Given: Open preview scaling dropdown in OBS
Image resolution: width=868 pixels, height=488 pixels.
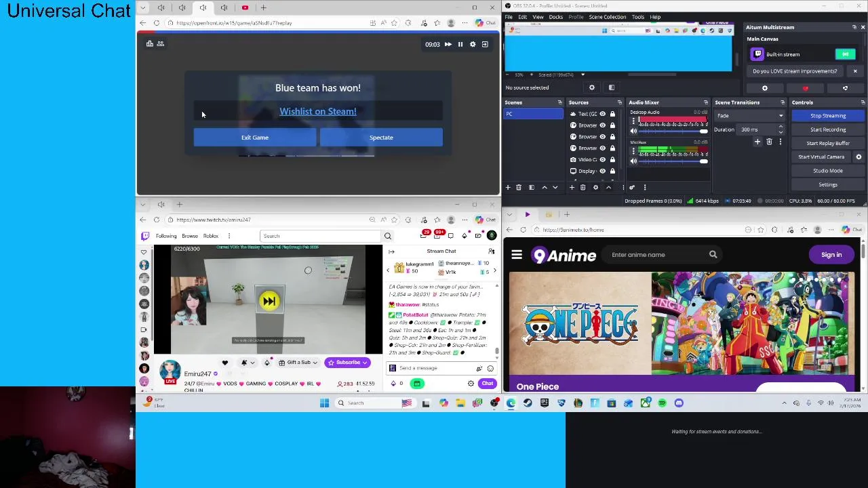Looking at the screenshot, I should [x=583, y=75].
